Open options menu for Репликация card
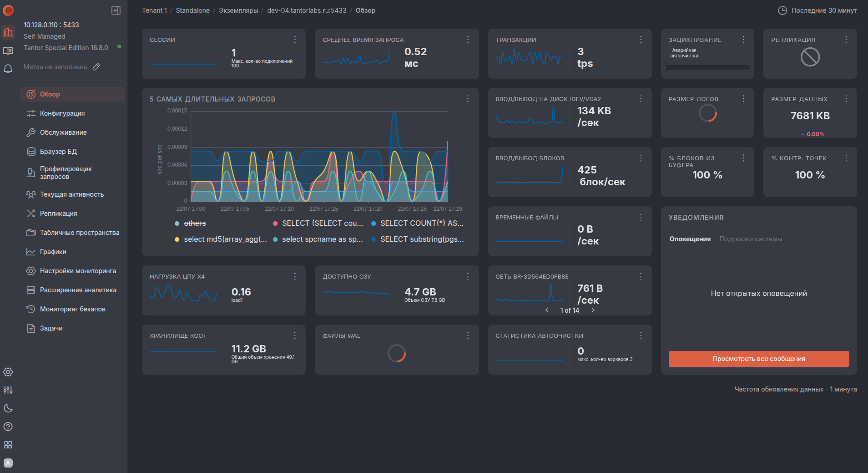The image size is (868, 473). (846, 40)
